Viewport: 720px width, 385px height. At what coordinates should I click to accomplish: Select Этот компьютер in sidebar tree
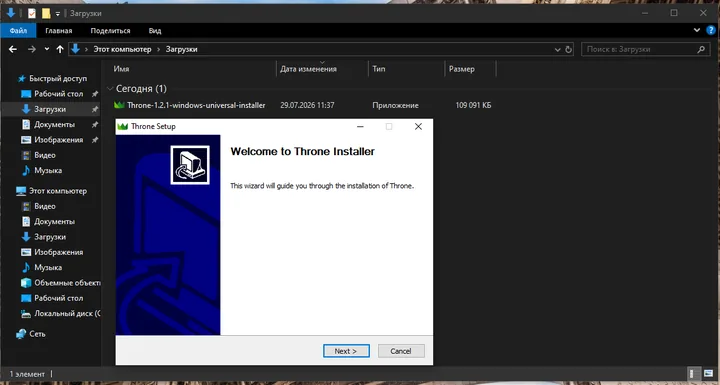pyautogui.click(x=58, y=191)
